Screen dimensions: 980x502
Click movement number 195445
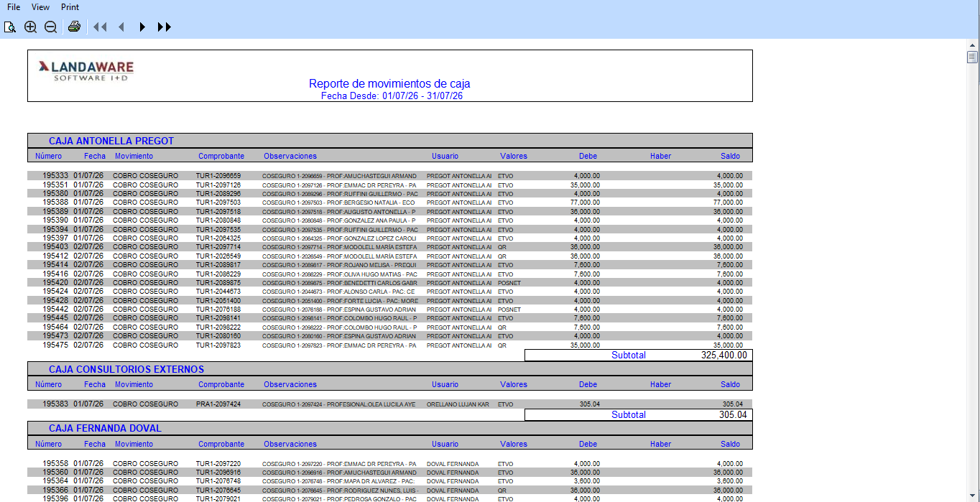click(55, 318)
